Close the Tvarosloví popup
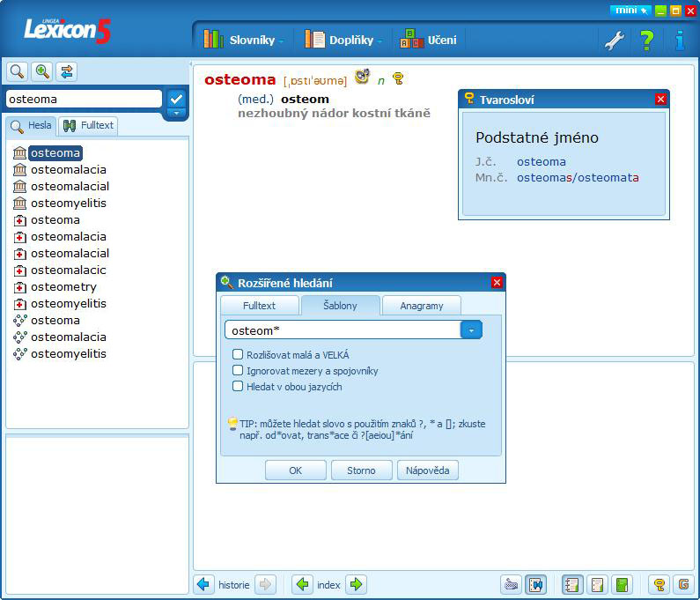Image resolution: width=700 pixels, height=600 pixels. click(x=660, y=100)
